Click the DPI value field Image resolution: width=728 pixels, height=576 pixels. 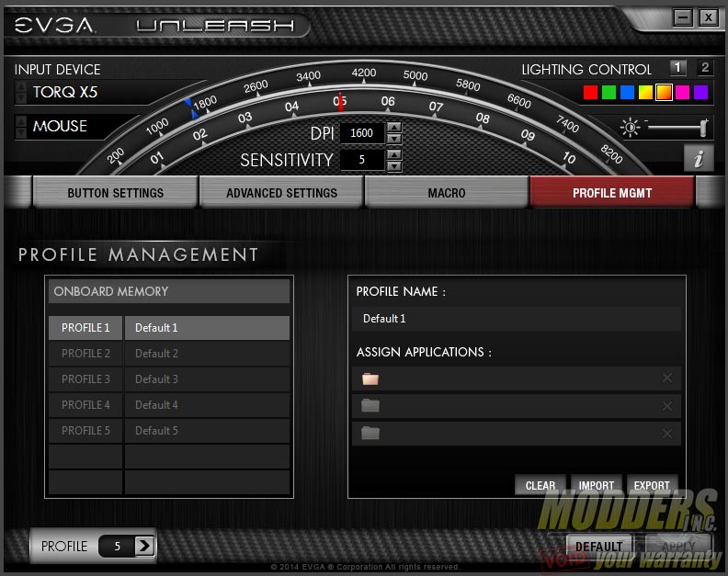point(362,133)
